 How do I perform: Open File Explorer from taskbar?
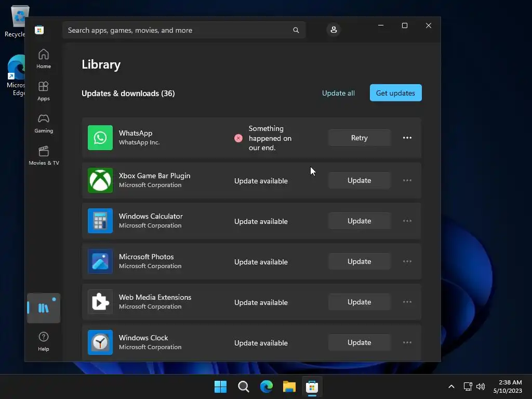[x=289, y=387]
